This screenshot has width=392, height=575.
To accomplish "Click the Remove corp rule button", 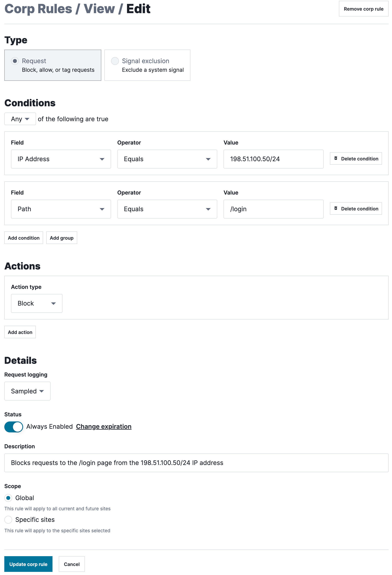I will click(x=363, y=9).
